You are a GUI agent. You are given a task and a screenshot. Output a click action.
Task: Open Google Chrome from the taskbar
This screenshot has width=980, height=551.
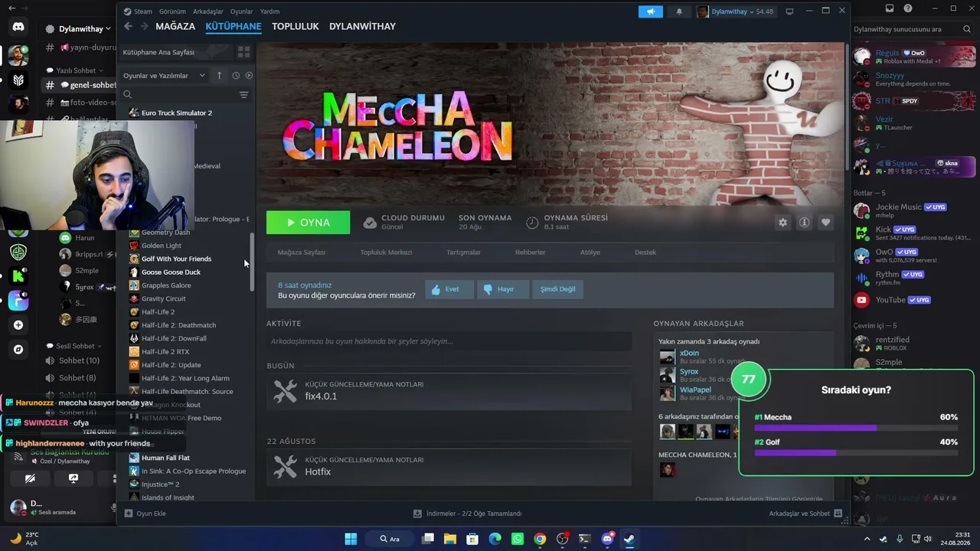click(540, 539)
